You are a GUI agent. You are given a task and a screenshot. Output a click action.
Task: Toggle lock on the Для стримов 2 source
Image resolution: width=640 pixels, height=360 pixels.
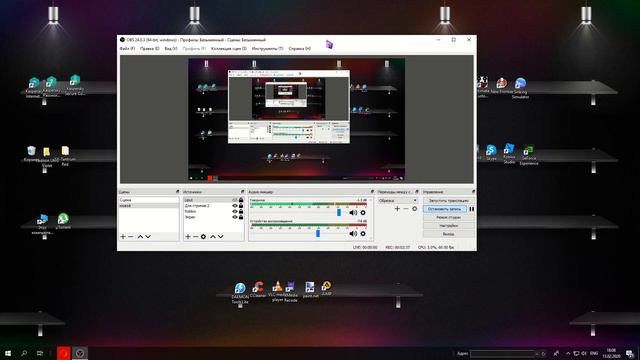coord(241,206)
